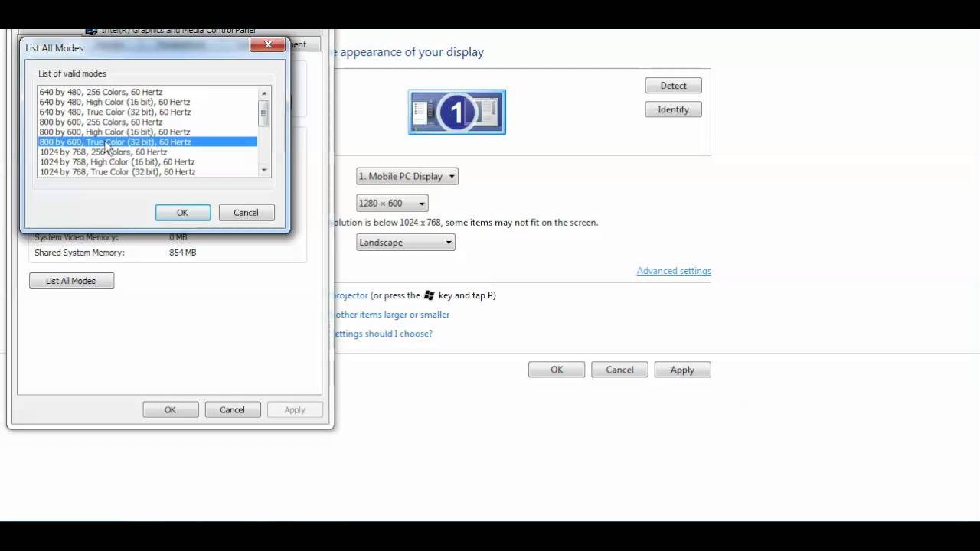This screenshot has width=980, height=551.
Task: Click the modes list scroll down arrow
Action: coord(264,170)
